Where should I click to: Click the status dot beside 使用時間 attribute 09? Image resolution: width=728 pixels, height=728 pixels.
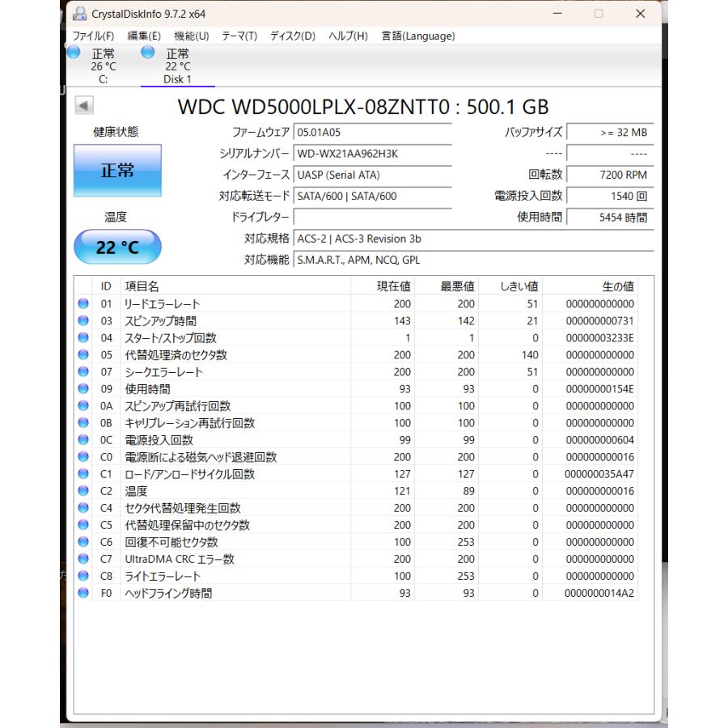82,389
